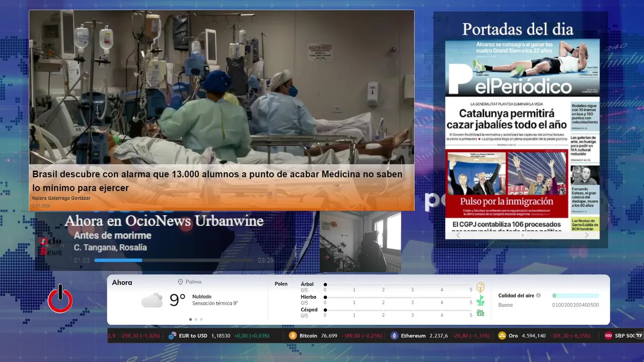Go to next newspaper cover with right arrow

[587, 235]
